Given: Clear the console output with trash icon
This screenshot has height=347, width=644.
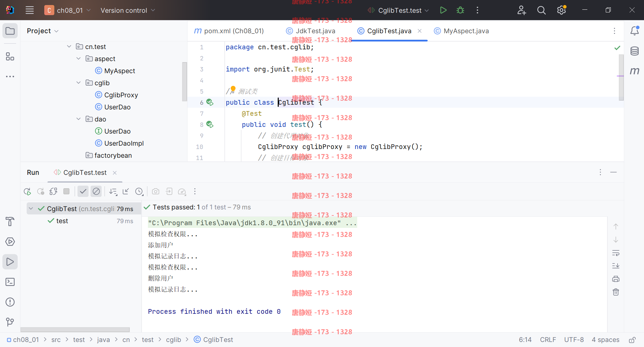Looking at the screenshot, I should click(616, 292).
